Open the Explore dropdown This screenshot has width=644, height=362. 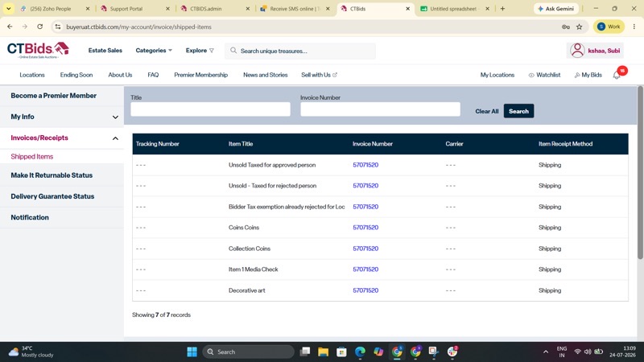coord(200,51)
